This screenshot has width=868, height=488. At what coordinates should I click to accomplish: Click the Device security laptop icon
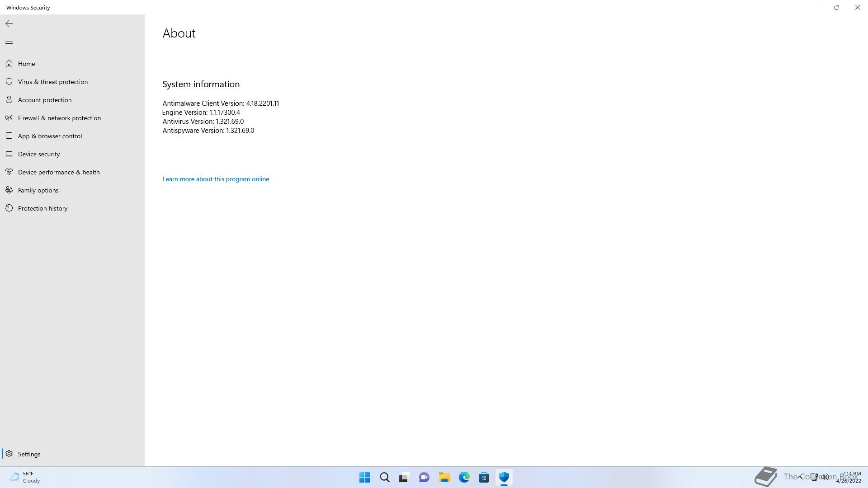click(x=9, y=154)
